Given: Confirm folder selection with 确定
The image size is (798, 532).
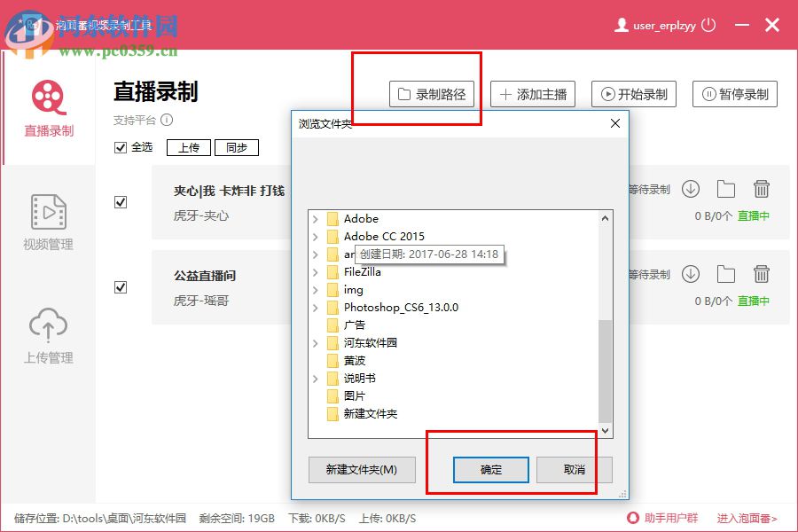Looking at the screenshot, I should click(x=491, y=471).
